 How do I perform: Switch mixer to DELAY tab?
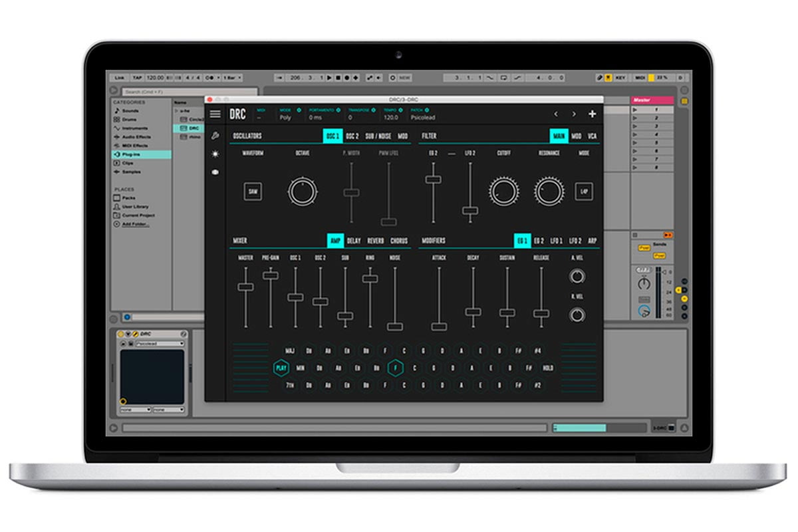click(354, 241)
